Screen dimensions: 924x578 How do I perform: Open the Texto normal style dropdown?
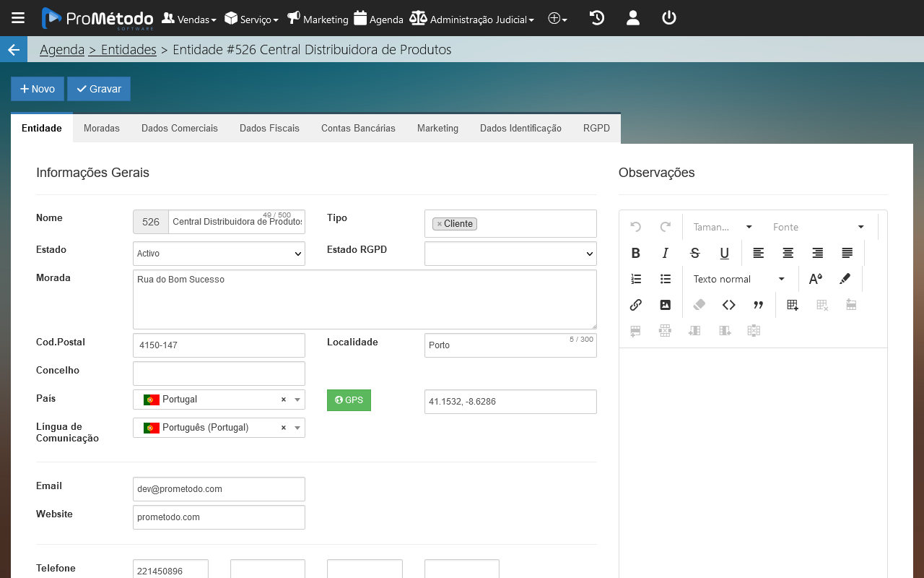(738, 279)
